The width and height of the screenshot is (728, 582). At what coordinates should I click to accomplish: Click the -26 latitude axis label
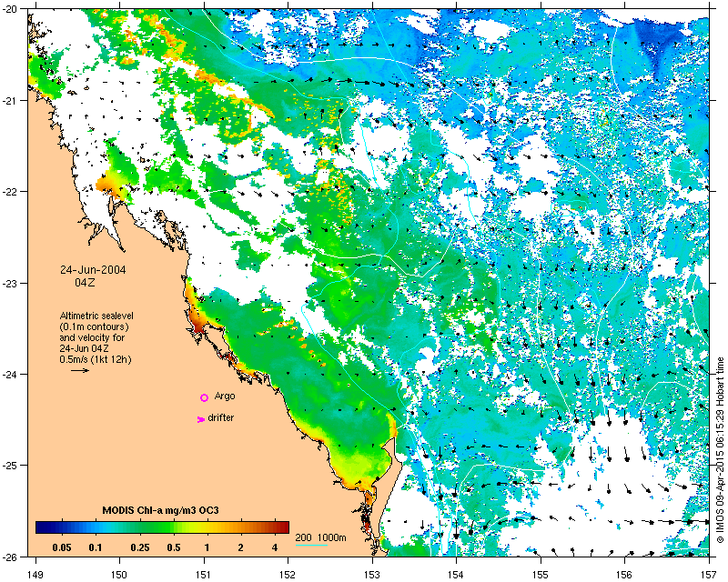pyautogui.click(x=11, y=557)
